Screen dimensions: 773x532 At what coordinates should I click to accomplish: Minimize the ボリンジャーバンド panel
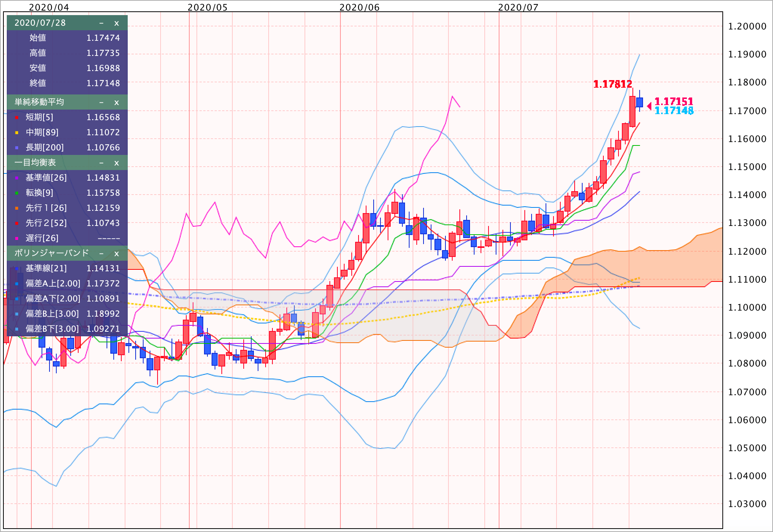[x=101, y=253]
